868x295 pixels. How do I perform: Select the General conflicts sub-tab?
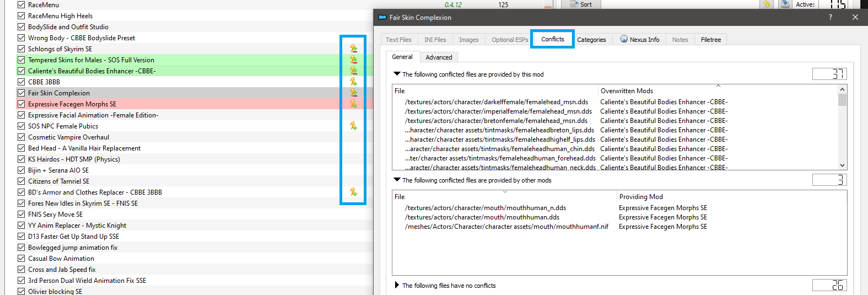pyautogui.click(x=402, y=57)
